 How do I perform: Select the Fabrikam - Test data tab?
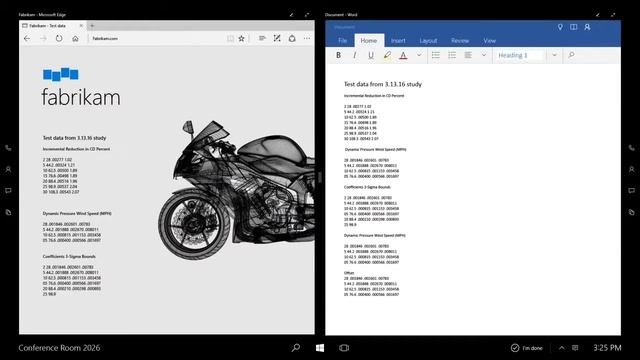[52, 26]
